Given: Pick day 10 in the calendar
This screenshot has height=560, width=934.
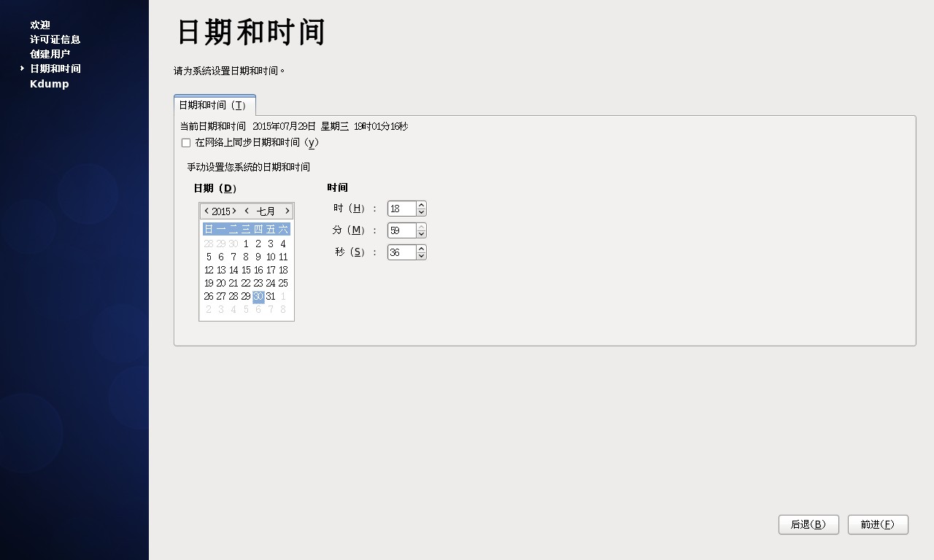Looking at the screenshot, I should coord(271,257).
